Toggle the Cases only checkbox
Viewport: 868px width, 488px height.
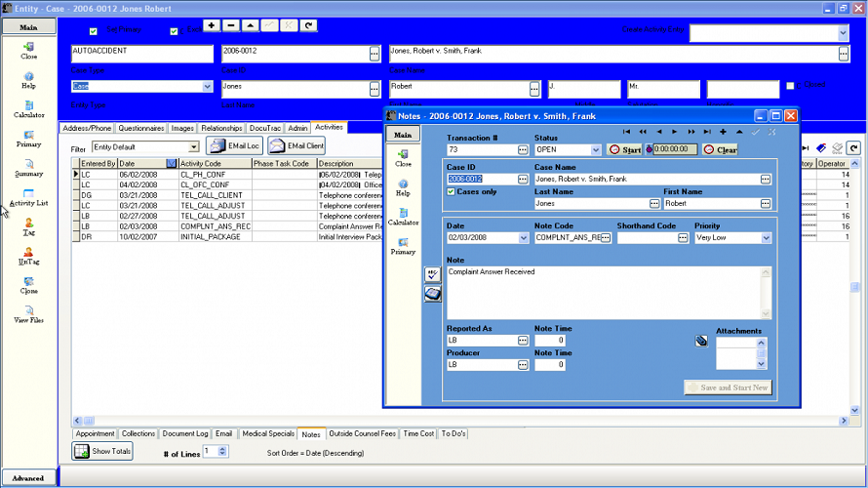point(451,191)
